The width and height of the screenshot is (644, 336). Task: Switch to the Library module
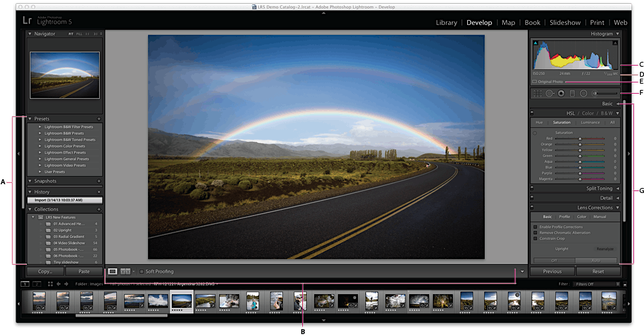point(446,22)
